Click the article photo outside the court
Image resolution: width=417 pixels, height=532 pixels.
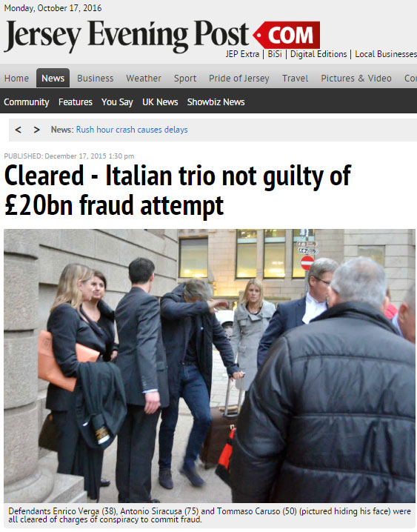(210, 366)
